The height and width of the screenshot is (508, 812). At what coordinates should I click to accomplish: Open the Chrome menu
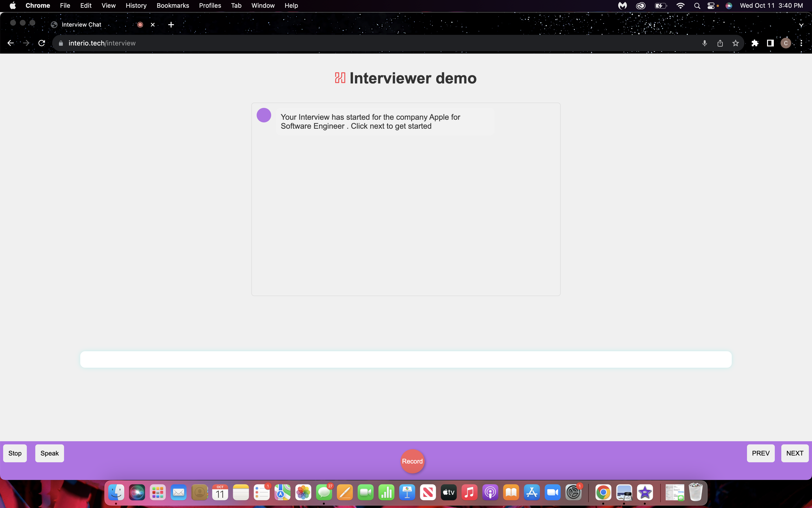point(38,5)
